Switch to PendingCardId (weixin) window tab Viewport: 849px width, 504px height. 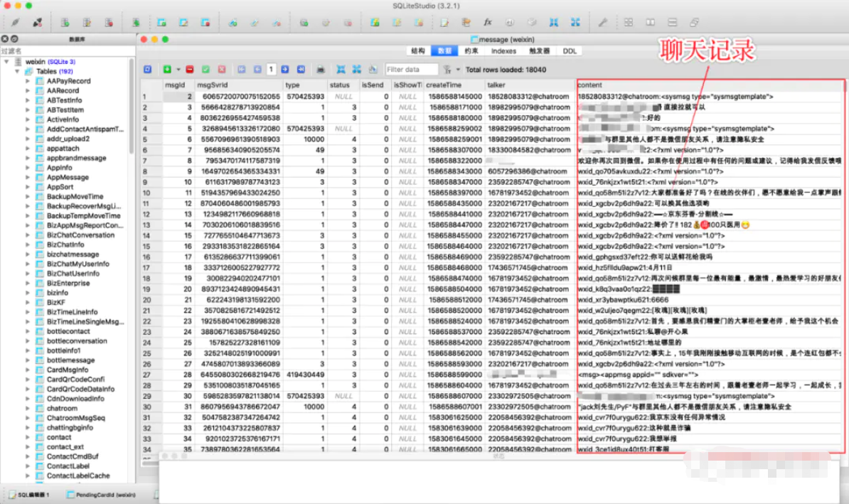click(x=101, y=495)
